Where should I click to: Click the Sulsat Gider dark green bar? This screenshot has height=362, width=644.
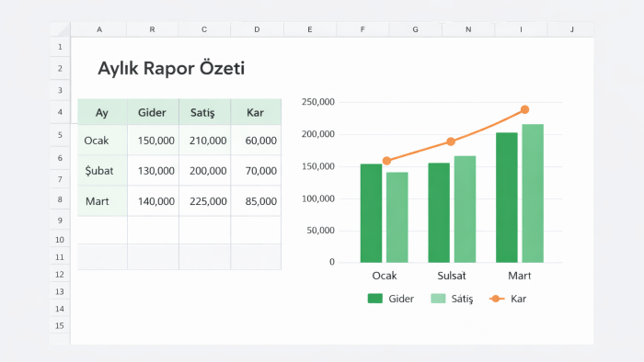click(439, 213)
